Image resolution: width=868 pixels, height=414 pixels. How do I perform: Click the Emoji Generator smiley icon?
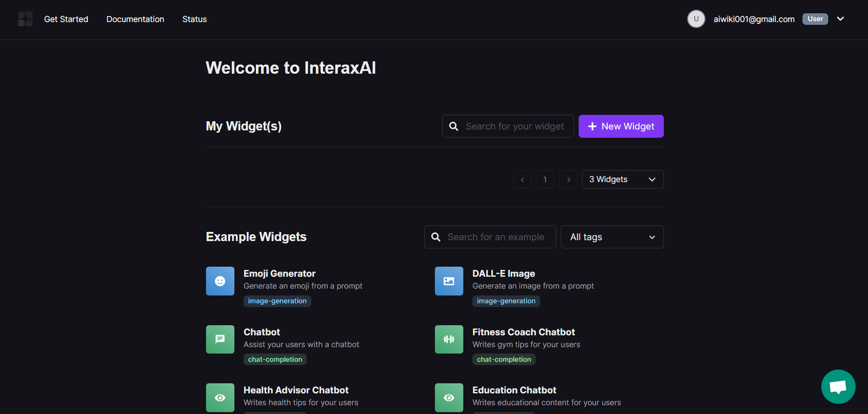pos(220,281)
